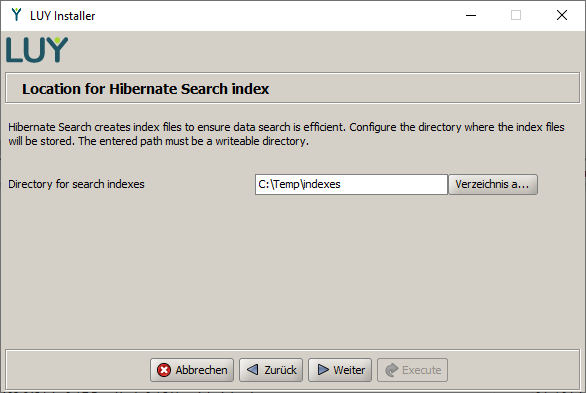This screenshot has width=586, height=393.
Task: Click the greyed maximize window button
Action: (516, 15)
